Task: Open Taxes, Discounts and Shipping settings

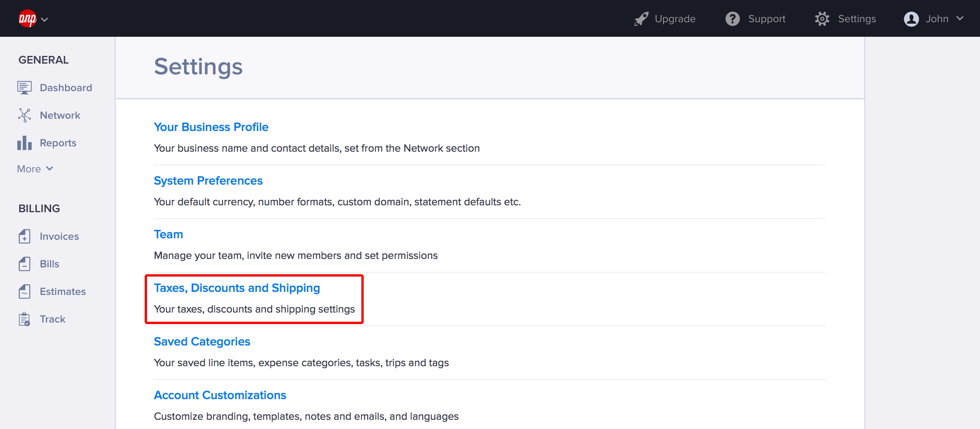Action: [237, 288]
